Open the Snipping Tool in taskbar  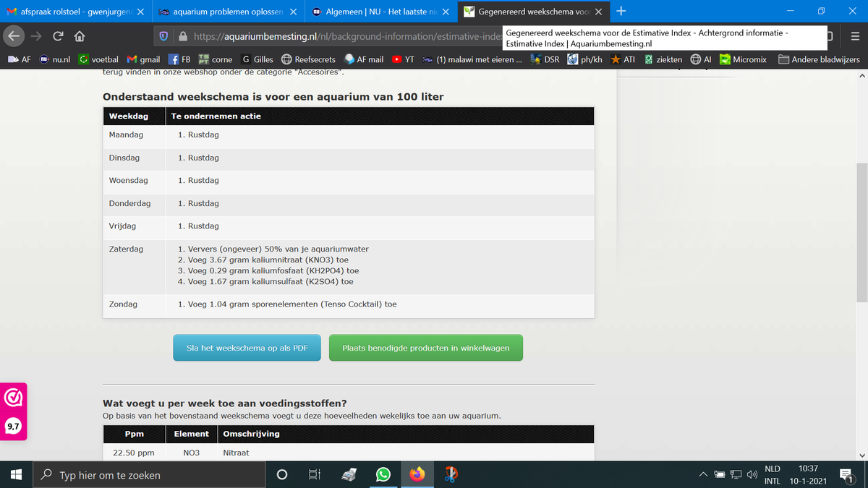(x=451, y=475)
